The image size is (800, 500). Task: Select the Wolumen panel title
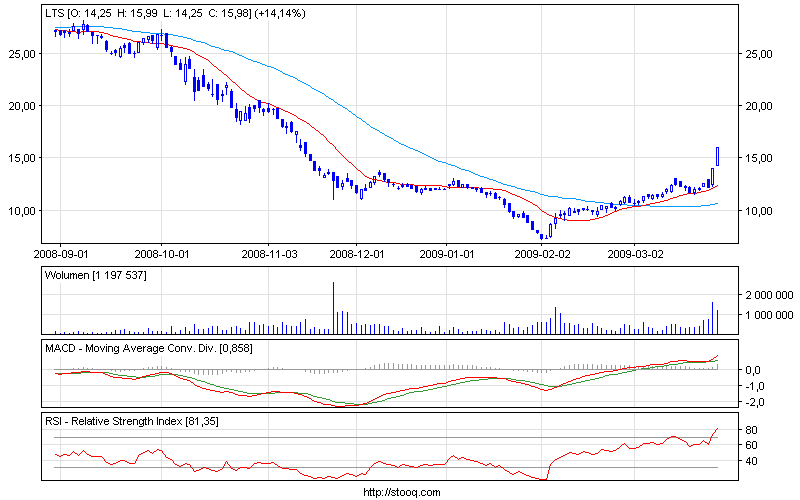click(x=96, y=275)
